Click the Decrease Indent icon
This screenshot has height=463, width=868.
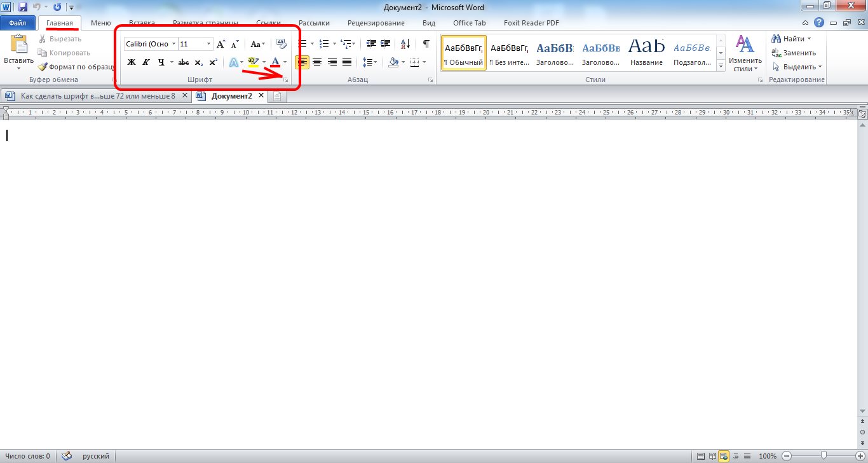coord(372,44)
